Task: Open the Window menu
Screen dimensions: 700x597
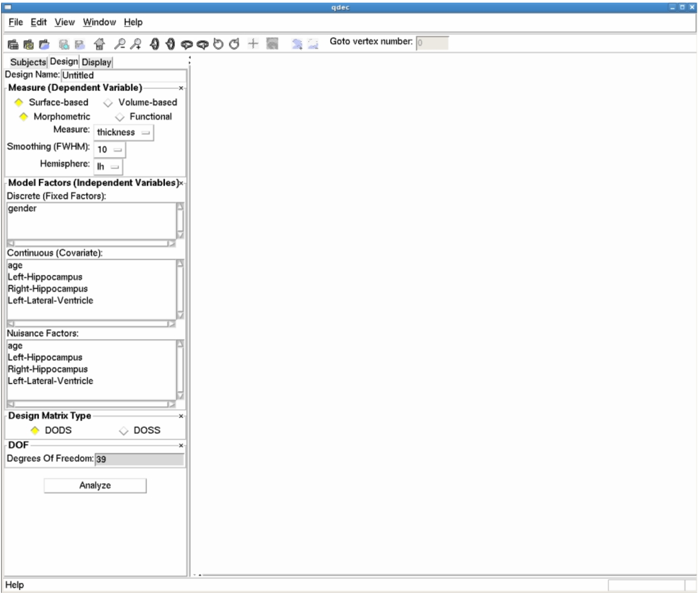Action: tap(99, 22)
